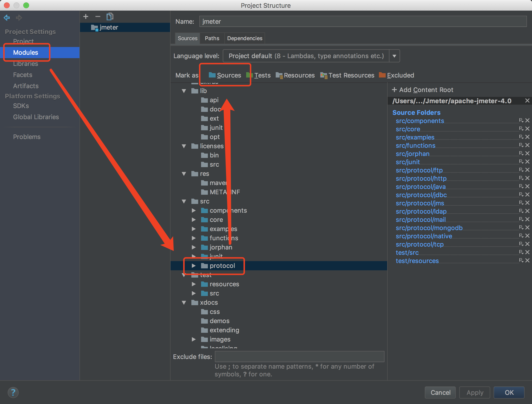Image resolution: width=532 pixels, height=404 pixels.
Task: Remove selected module with minus icon
Action: 98,16
